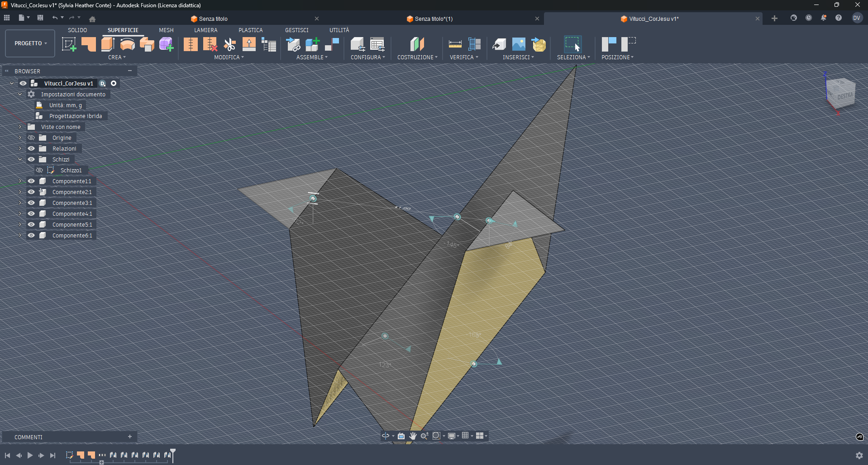The height and width of the screenshot is (465, 868).
Task: Open the Taglia (trim) surface tool
Action: [x=229, y=44]
